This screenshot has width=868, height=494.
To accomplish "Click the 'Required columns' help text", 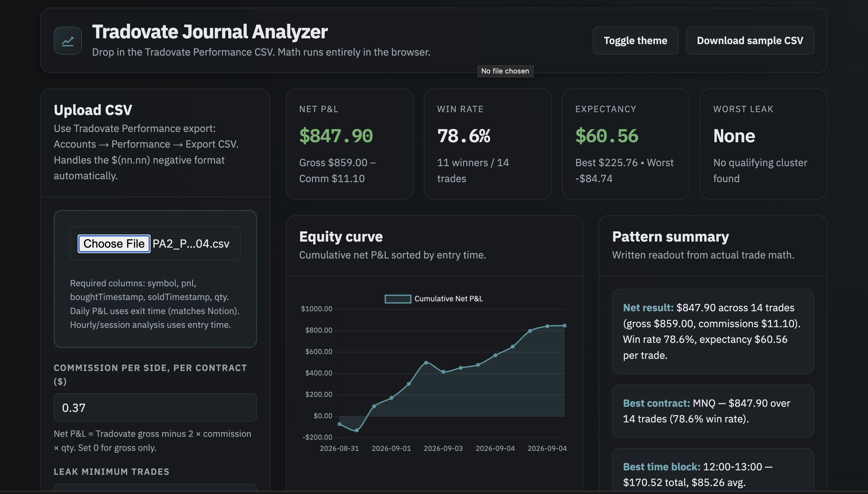I will (155, 304).
